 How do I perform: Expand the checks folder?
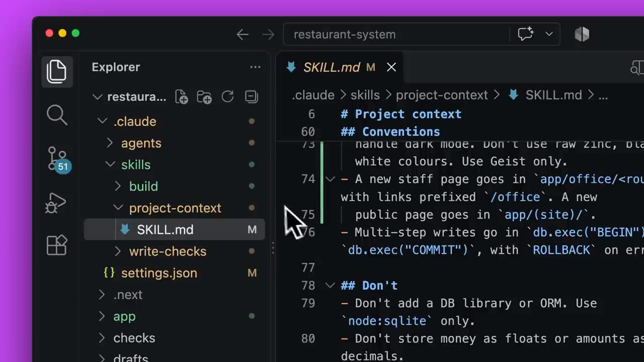click(102, 337)
